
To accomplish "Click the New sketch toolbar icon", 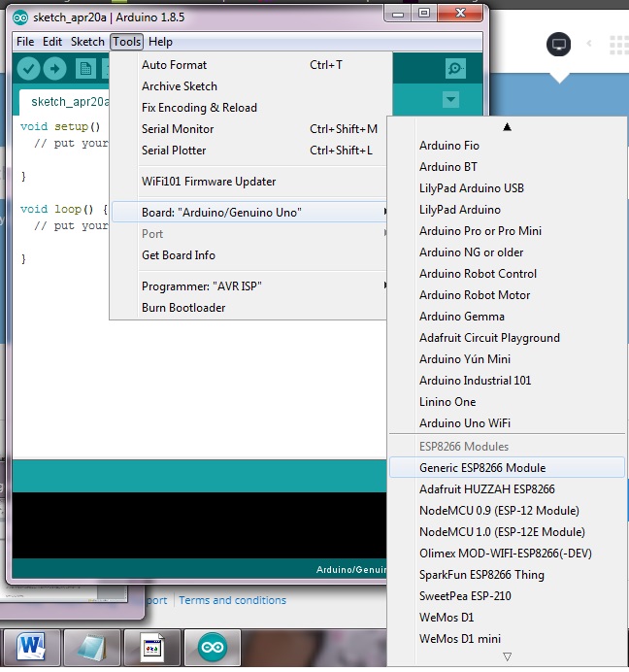I will (x=85, y=69).
